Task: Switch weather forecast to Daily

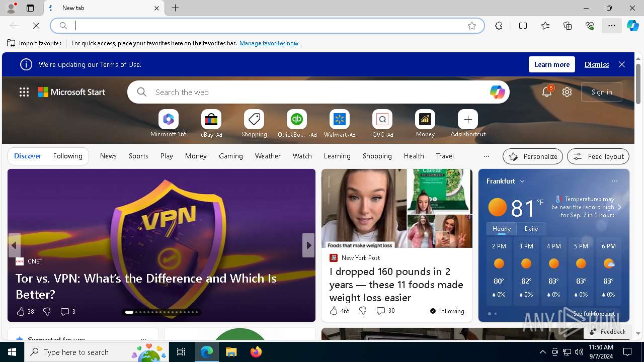Action: click(531, 228)
